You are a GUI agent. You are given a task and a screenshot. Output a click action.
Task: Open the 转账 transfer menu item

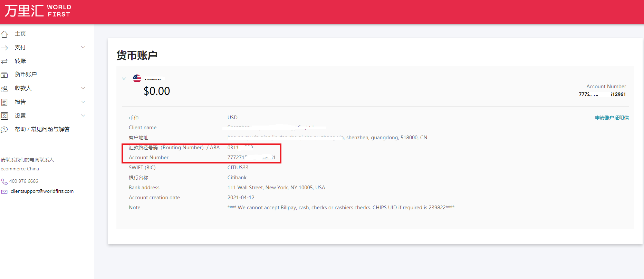20,61
